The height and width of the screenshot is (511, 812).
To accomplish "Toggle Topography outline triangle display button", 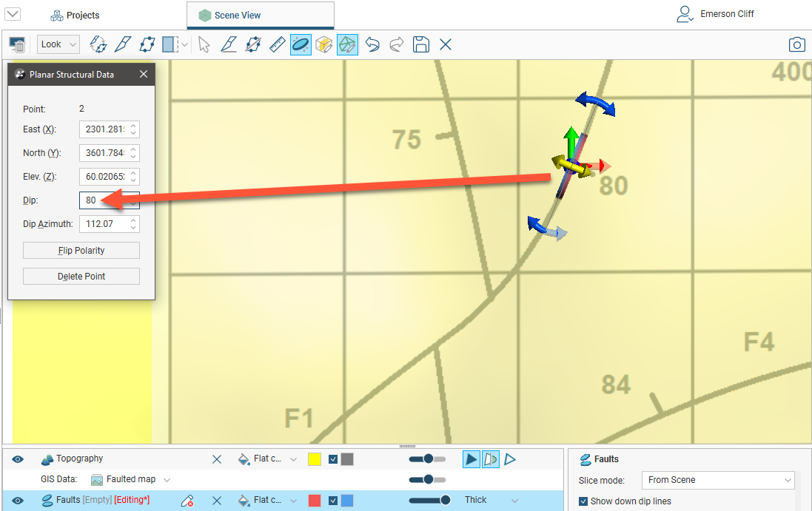I will tap(510, 459).
